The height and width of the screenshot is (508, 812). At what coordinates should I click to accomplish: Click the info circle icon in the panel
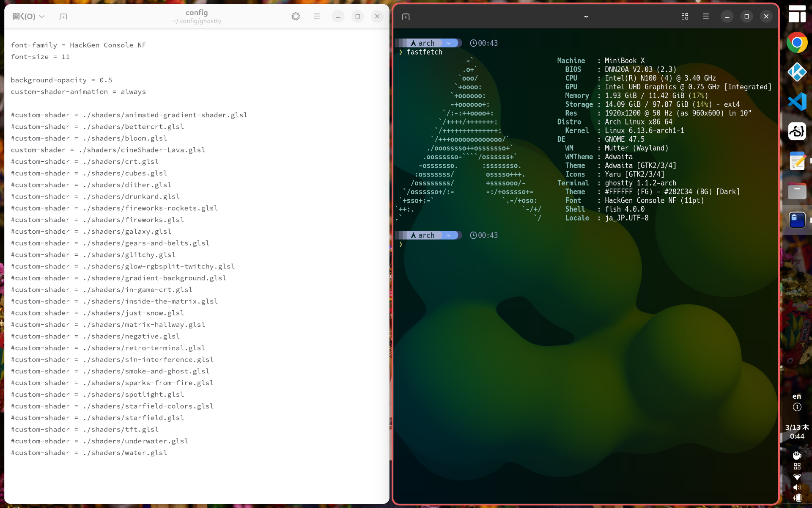coord(797,407)
